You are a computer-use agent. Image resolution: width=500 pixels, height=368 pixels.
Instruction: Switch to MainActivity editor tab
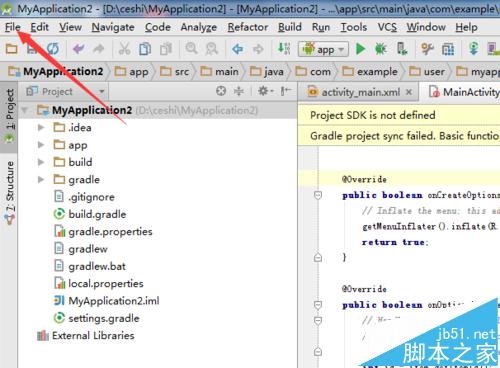[464, 92]
